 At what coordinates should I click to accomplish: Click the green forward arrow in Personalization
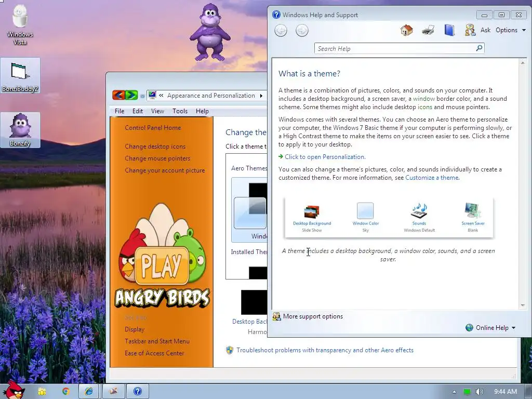131,95
